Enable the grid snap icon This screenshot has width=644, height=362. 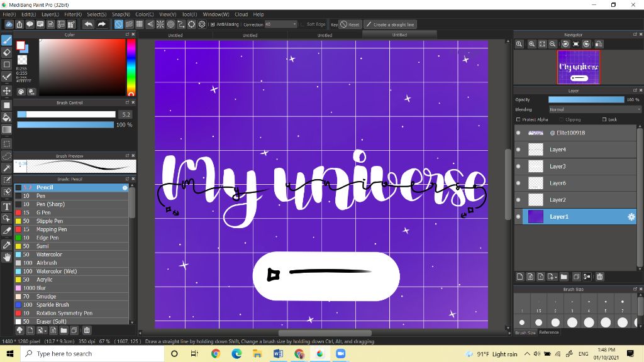click(x=140, y=25)
